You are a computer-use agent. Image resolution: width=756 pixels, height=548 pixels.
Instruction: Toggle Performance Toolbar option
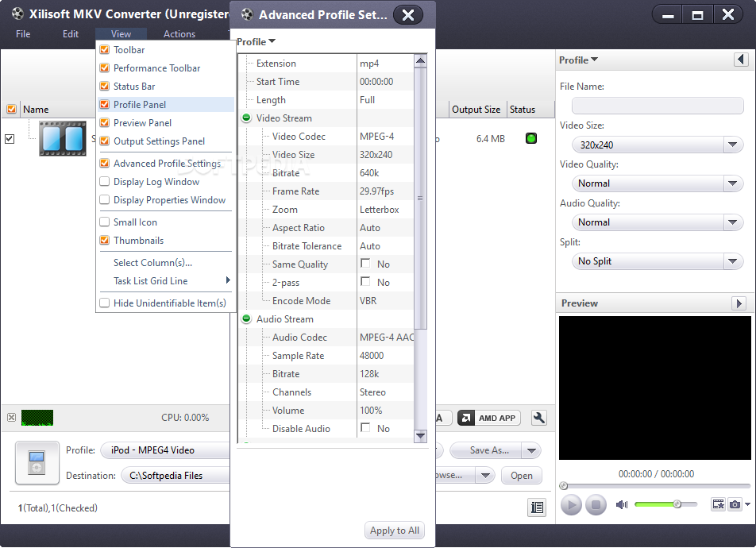point(105,68)
